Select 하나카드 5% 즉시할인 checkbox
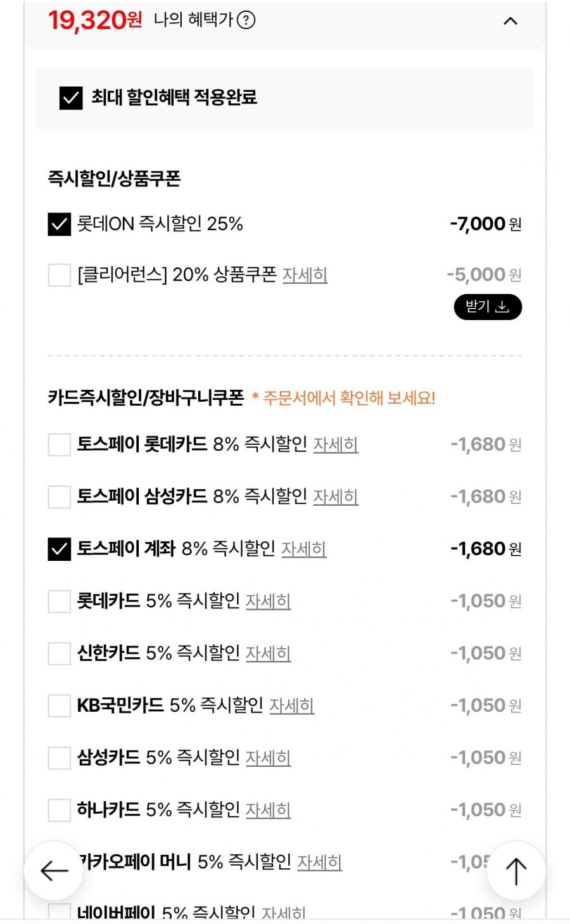Image resolution: width=570 pixels, height=924 pixels. tap(60, 810)
